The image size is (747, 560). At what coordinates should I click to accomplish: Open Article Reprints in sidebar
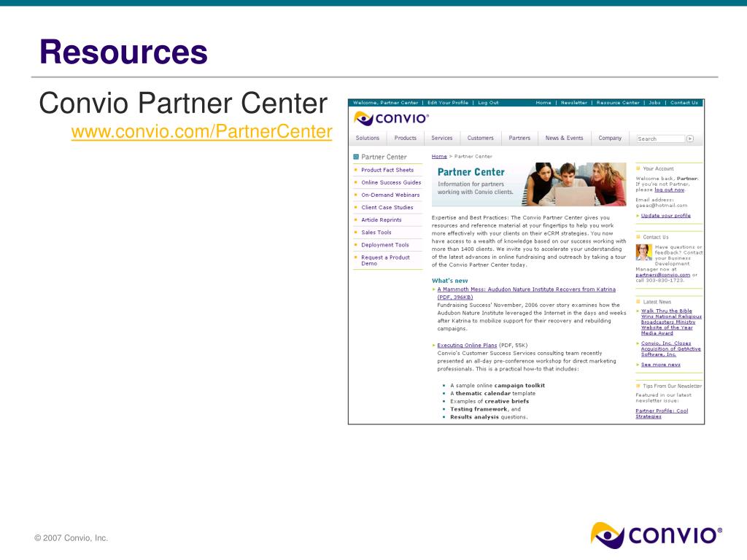pos(381,219)
